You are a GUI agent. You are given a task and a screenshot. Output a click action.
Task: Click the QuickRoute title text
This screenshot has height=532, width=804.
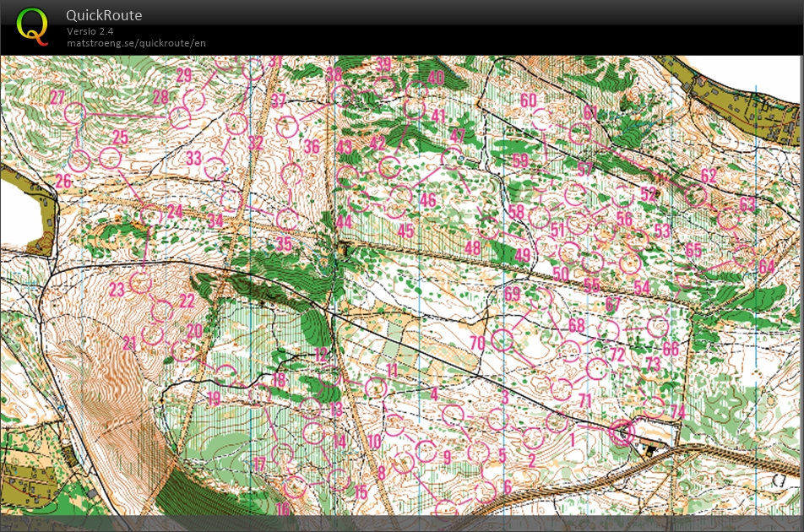coord(104,15)
